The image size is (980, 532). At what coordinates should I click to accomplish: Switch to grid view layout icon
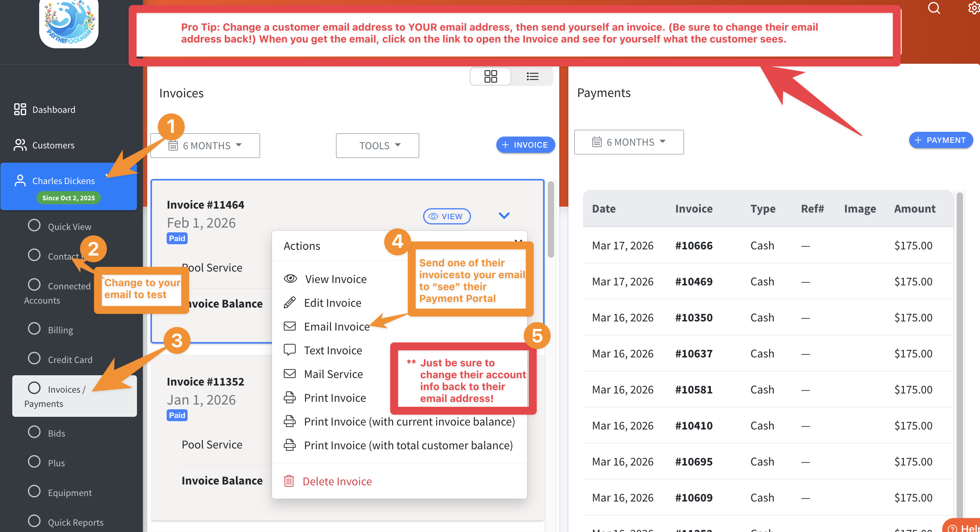pos(490,76)
